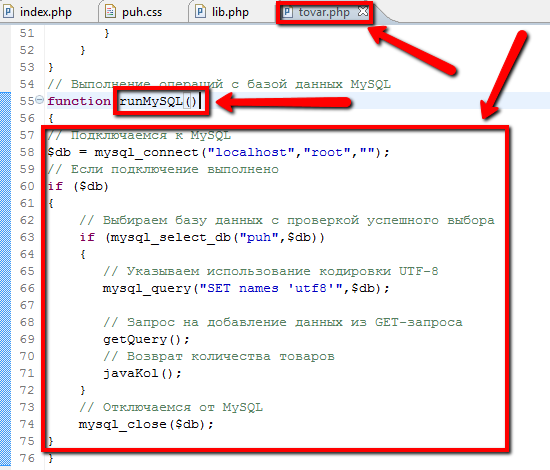Click the "localhost" string literal
The image size is (550, 470).
pyautogui.click(x=251, y=152)
